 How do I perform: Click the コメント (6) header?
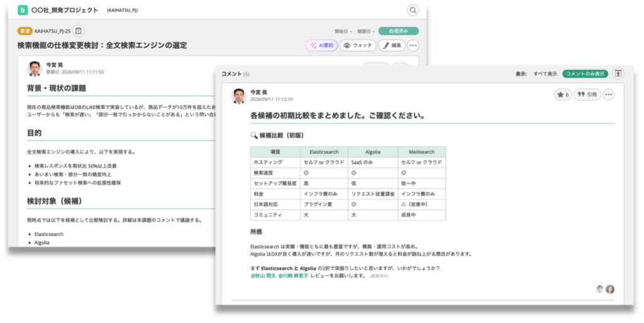point(235,74)
